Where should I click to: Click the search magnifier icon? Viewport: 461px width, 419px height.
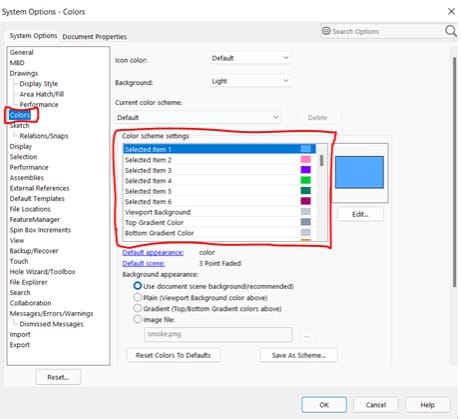[x=451, y=31]
